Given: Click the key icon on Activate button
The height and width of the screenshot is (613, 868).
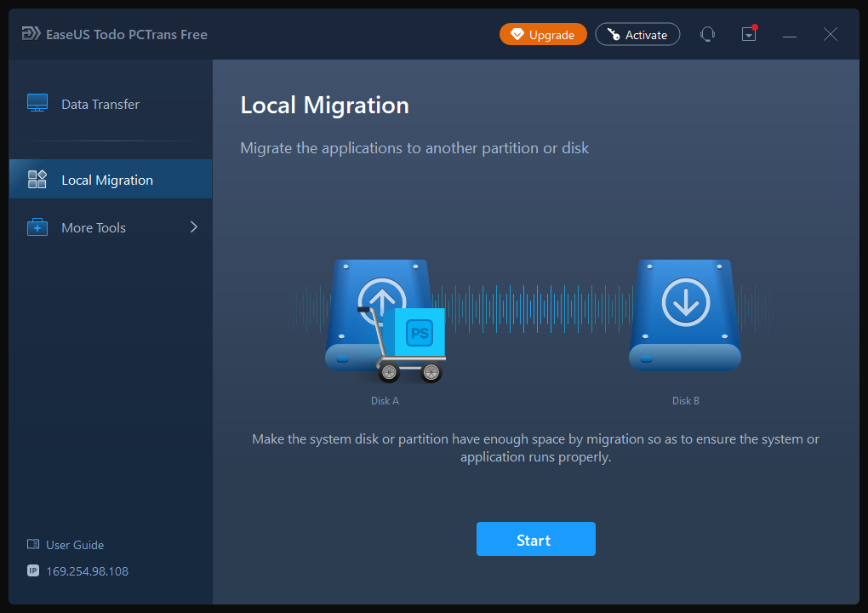Looking at the screenshot, I should pyautogui.click(x=614, y=34).
